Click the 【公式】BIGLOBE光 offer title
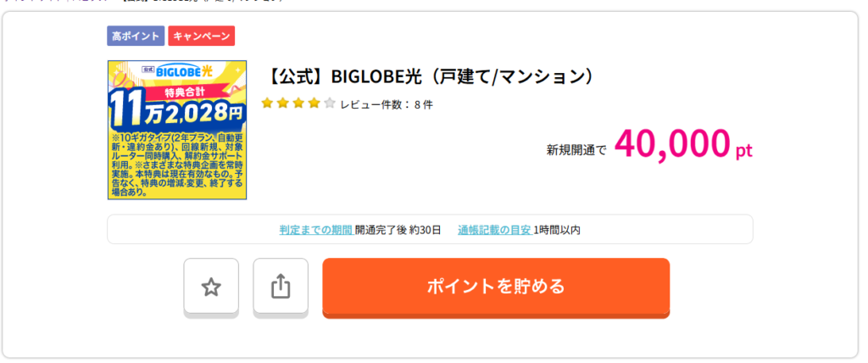This screenshot has width=868, height=363. (x=430, y=76)
